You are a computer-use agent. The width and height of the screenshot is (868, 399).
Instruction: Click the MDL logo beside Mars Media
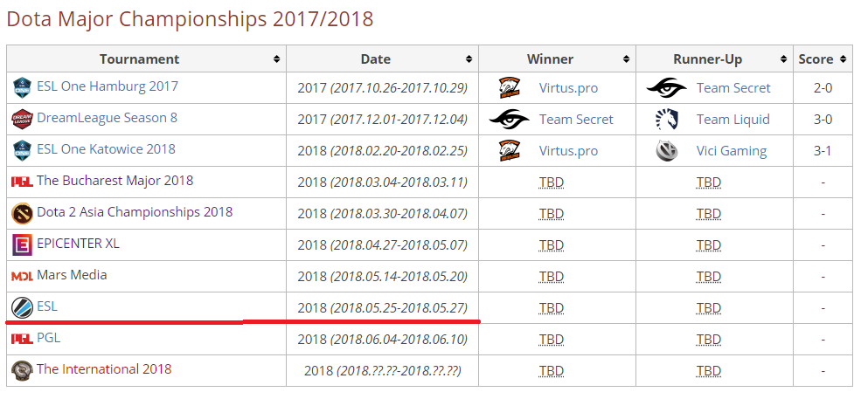22,276
